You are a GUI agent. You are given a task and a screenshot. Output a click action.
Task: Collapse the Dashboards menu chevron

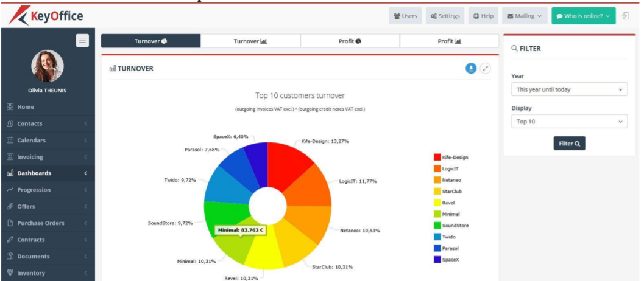click(85, 173)
